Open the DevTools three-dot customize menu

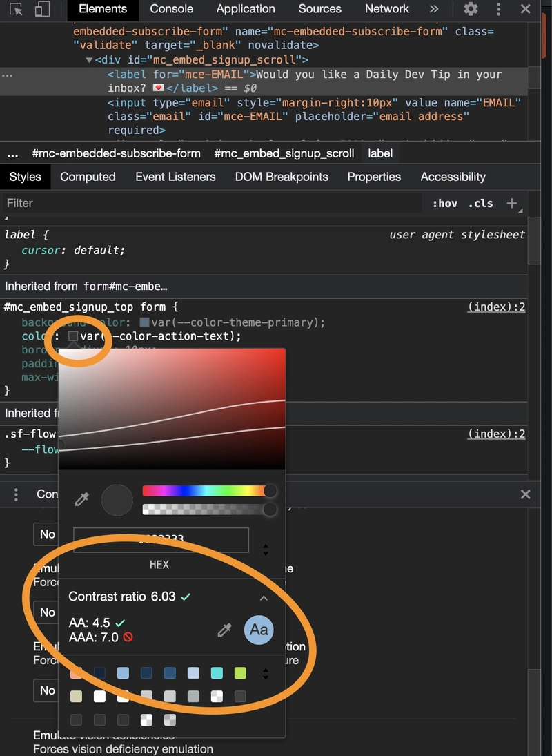499,10
